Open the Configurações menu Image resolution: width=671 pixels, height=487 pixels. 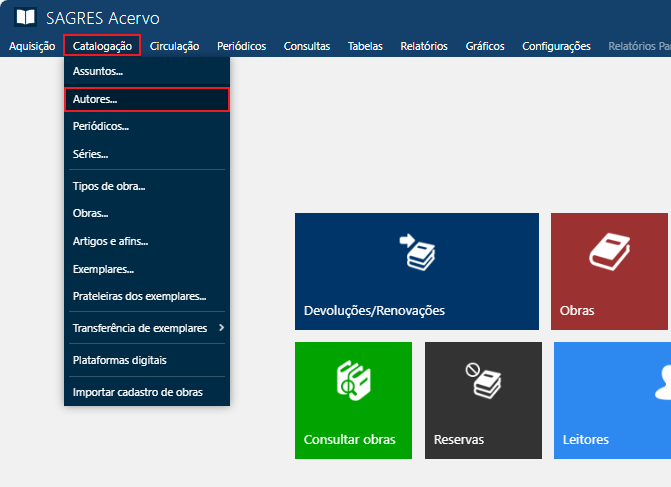tap(556, 46)
